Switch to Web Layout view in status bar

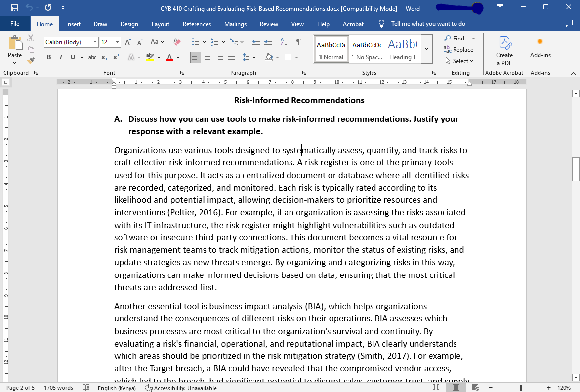(x=476, y=388)
